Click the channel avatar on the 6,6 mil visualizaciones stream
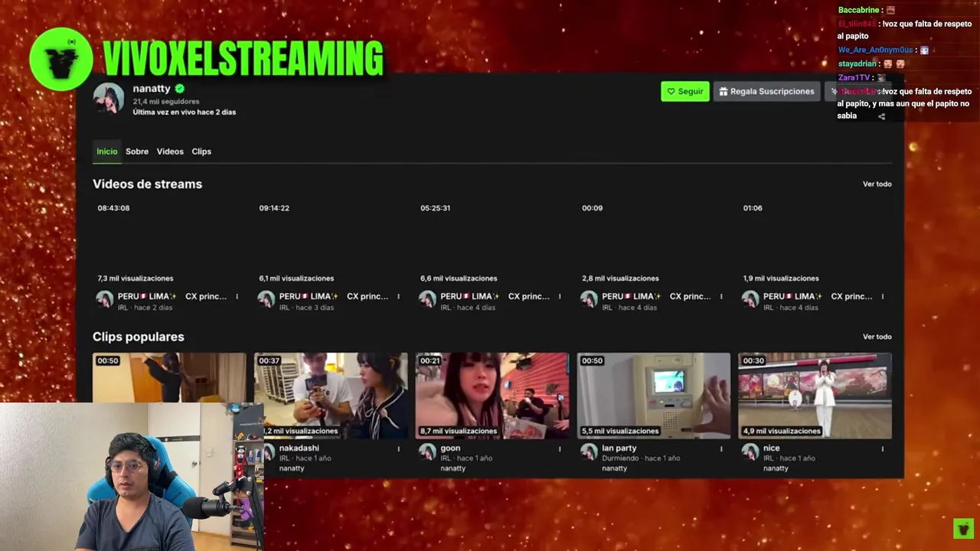 click(427, 299)
